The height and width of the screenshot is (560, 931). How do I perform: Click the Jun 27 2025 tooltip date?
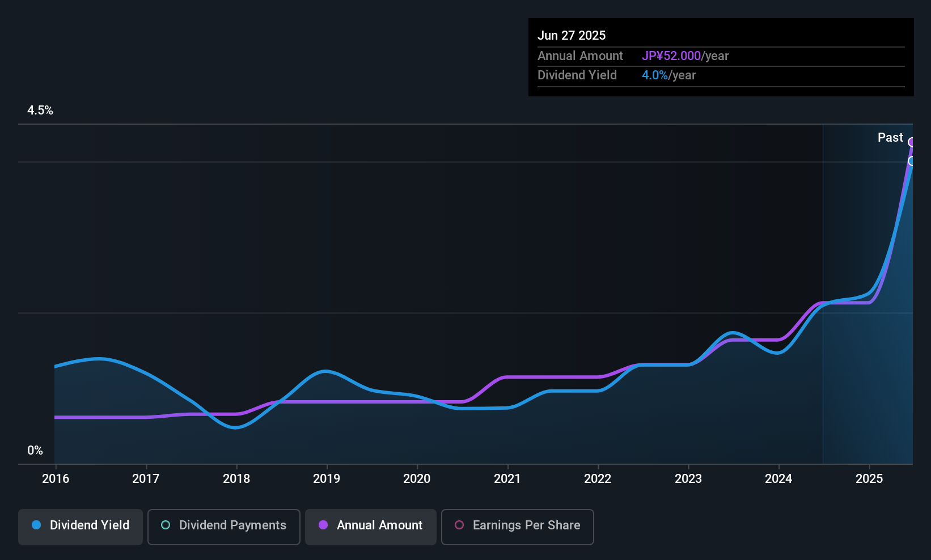click(x=572, y=36)
